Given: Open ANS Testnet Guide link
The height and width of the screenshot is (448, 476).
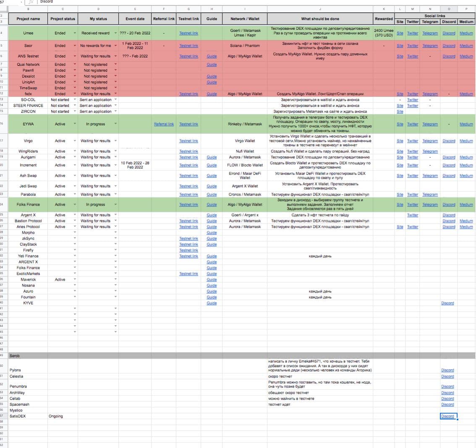Looking at the screenshot, I should [212, 56].
